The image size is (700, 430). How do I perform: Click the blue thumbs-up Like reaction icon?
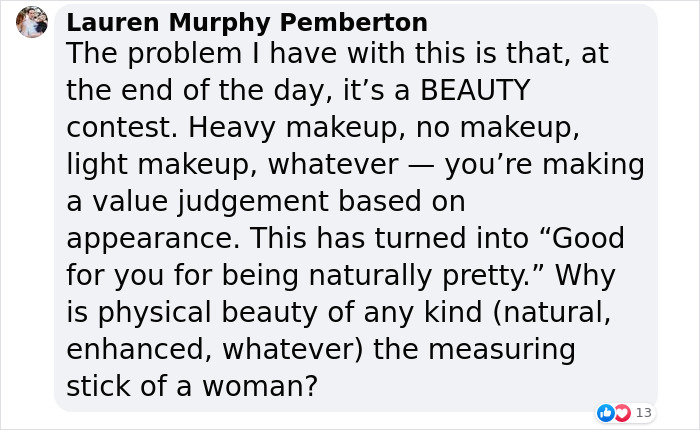[x=606, y=412]
